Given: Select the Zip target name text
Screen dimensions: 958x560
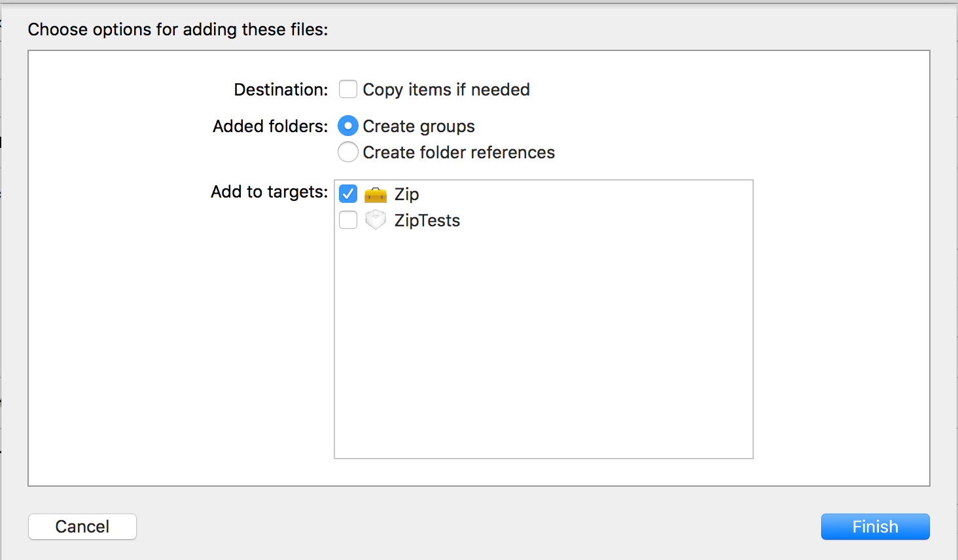Looking at the screenshot, I should pos(407,194).
